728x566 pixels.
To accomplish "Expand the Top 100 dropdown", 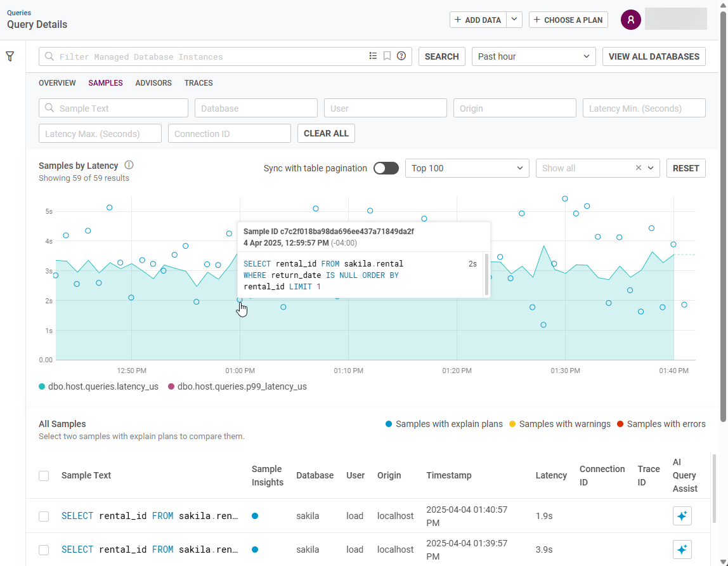I will click(467, 168).
